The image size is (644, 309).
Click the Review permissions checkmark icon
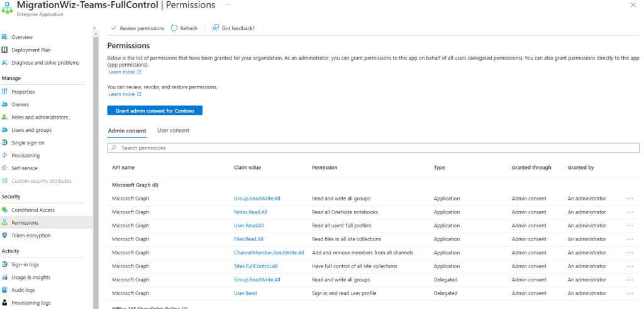point(114,28)
